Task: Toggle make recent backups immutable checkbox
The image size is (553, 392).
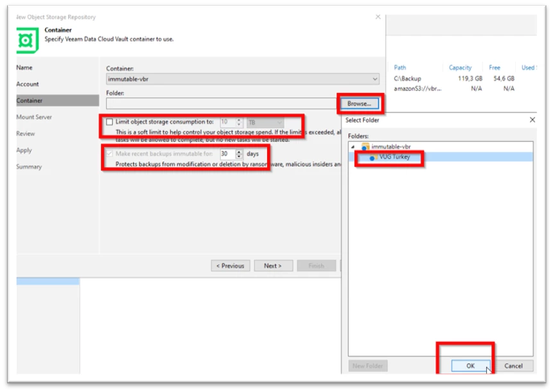Action: pyautogui.click(x=110, y=153)
